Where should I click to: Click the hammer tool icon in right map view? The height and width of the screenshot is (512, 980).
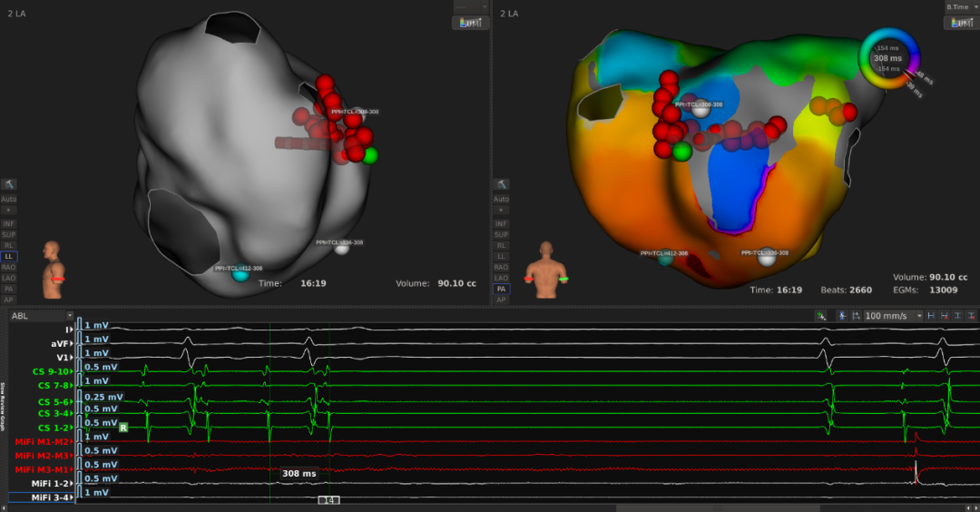coord(500,184)
